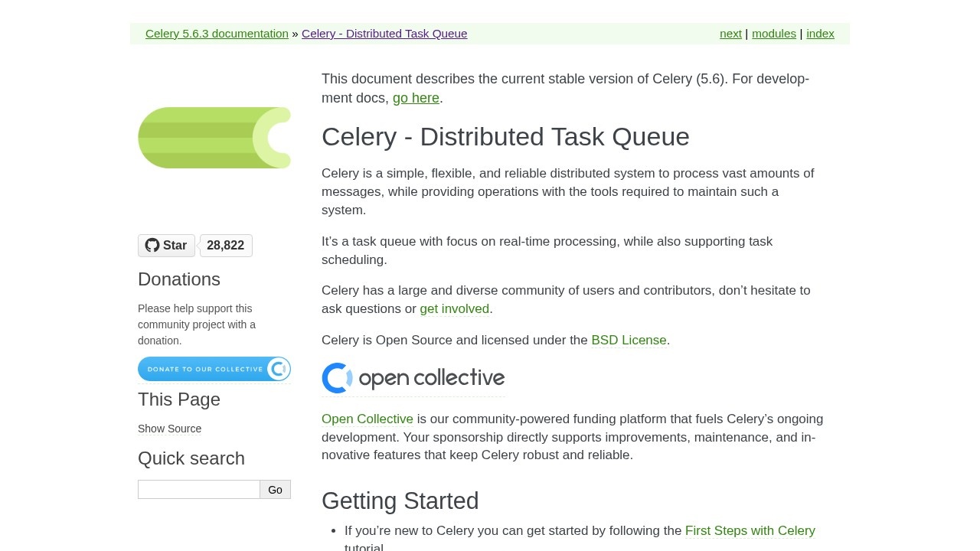This screenshot has width=980, height=551.
Task: Click the Open Collective logo image
Action: (x=413, y=378)
